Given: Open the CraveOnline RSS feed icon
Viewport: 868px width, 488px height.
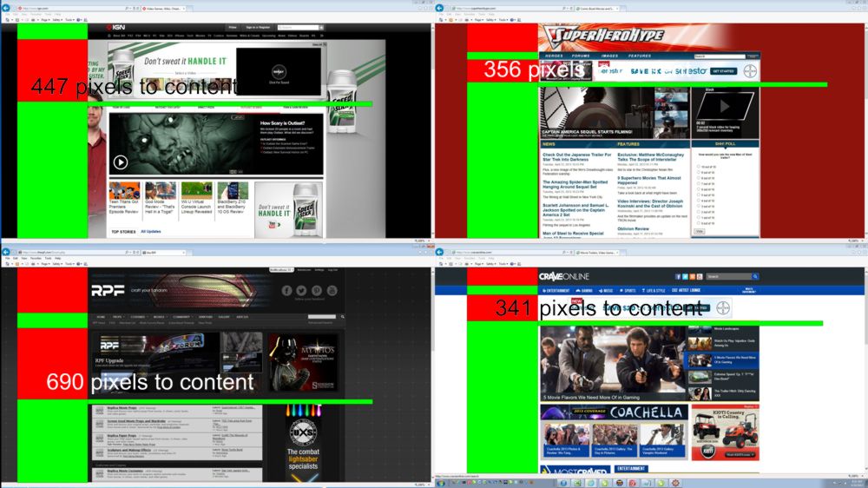Looking at the screenshot, I should click(x=693, y=276).
